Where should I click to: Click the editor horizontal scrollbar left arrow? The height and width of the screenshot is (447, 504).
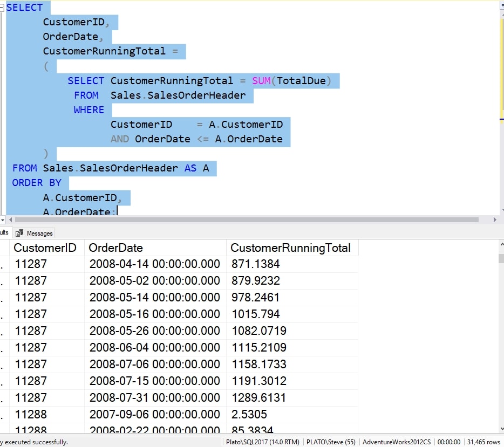[10, 220]
